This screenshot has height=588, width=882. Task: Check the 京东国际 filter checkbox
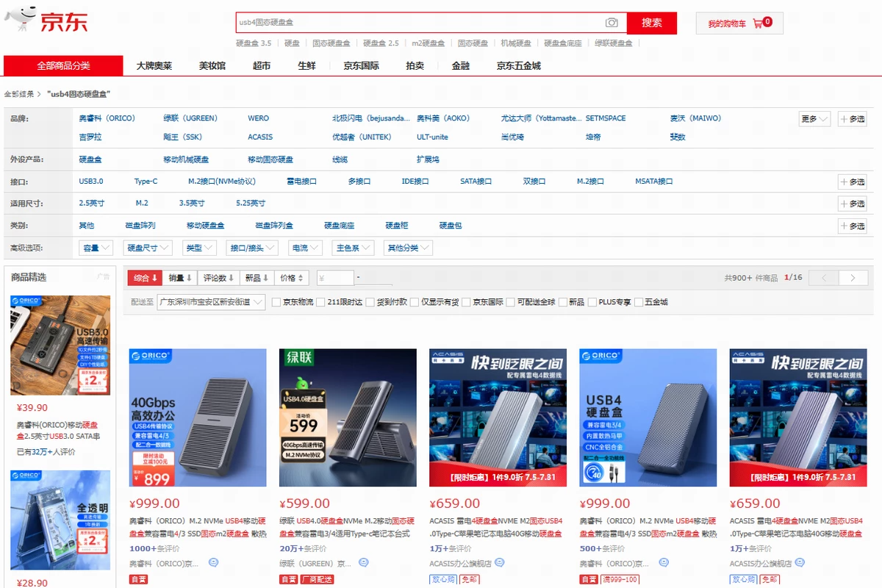click(466, 302)
